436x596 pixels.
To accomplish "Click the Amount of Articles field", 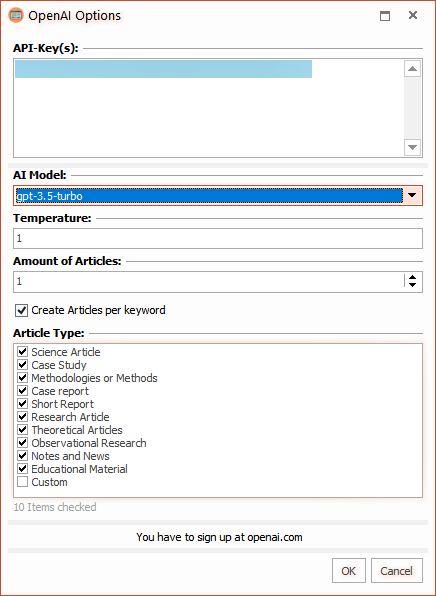I will click(208, 282).
